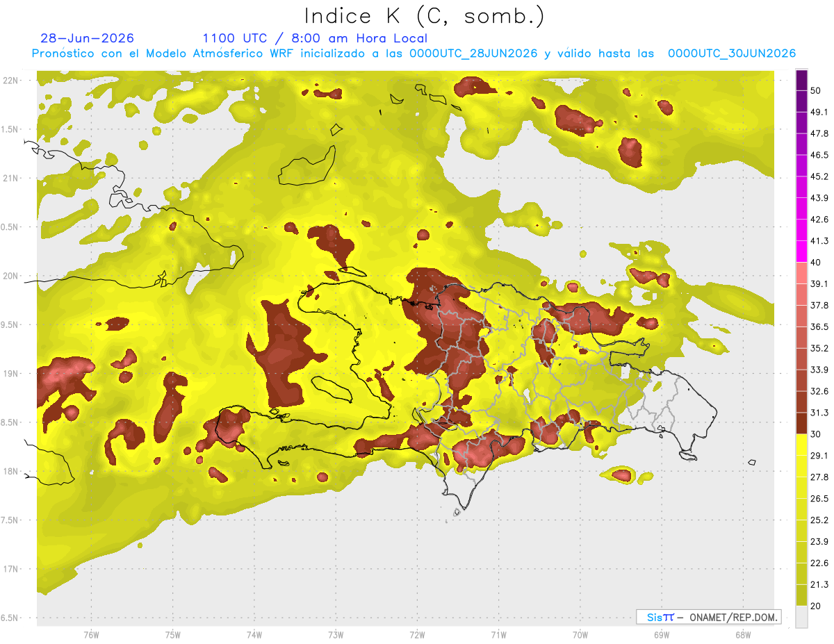Screen dimensions: 834x644
Task: Click the longitude axis label "76W"
Action: [x=91, y=635]
